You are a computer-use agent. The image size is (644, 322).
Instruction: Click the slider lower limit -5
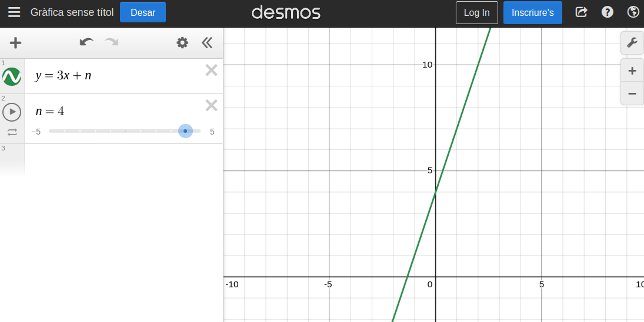[x=36, y=132]
